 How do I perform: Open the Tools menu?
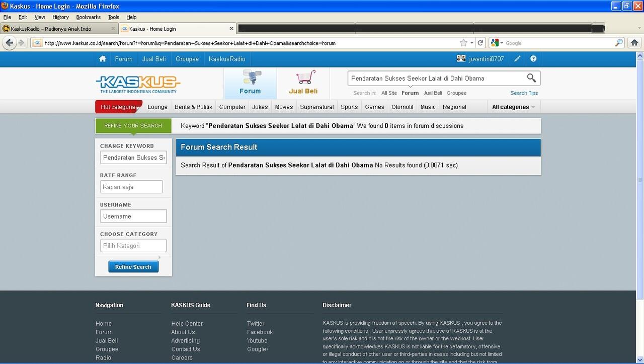114,17
